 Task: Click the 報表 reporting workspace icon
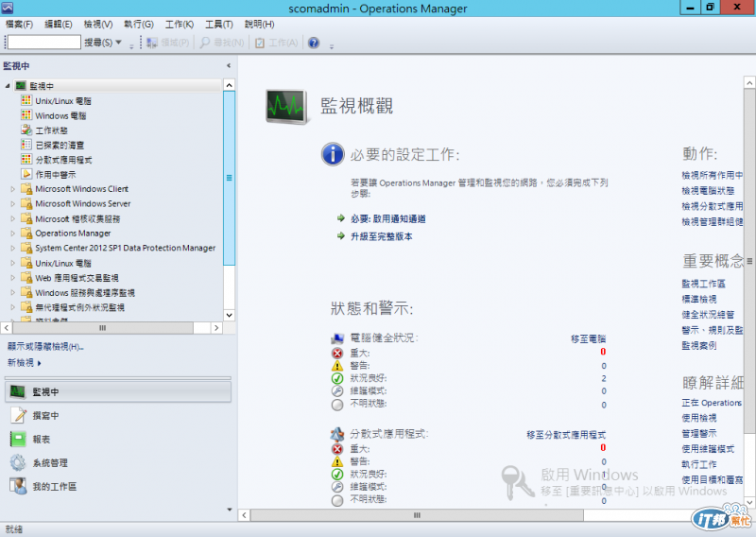(18, 439)
